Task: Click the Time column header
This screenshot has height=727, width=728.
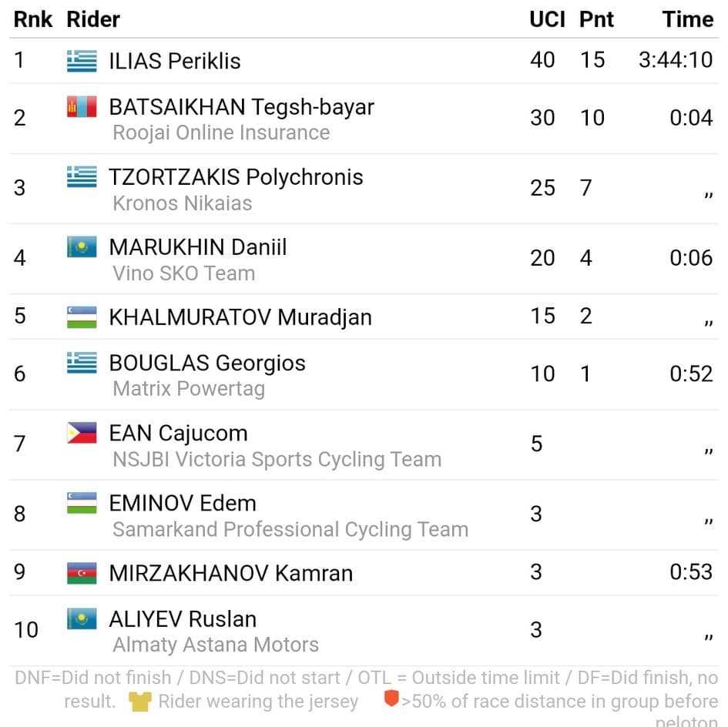Action: click(x=688, y=19)
